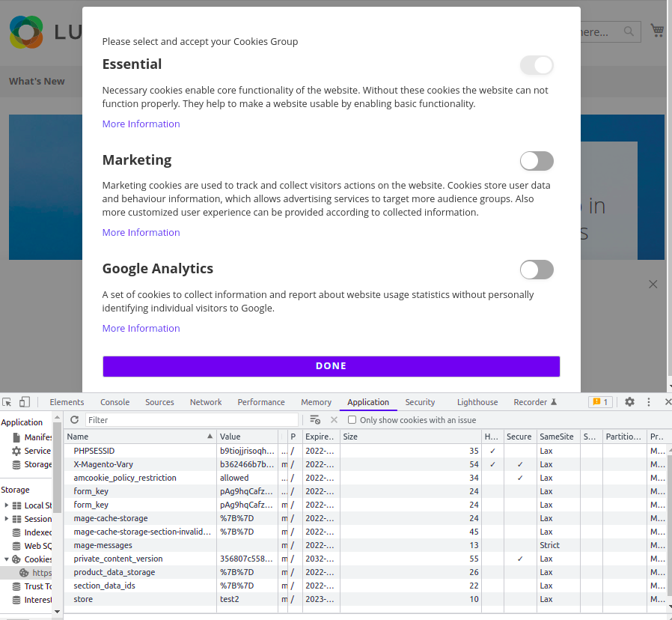Image resolution: width=672 pixels, height=620 pixels.
Task: Toggle the Essential cookies switch
Action: 537,65
